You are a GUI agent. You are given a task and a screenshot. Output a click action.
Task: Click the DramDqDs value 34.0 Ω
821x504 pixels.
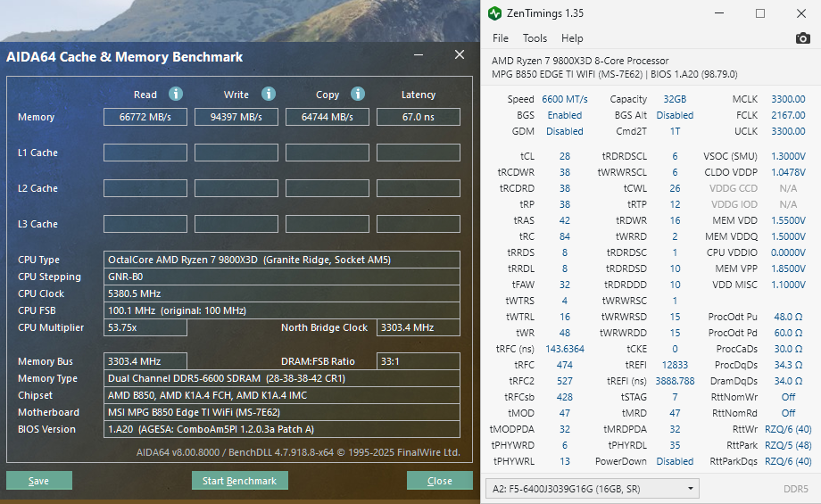pos(788,381)
